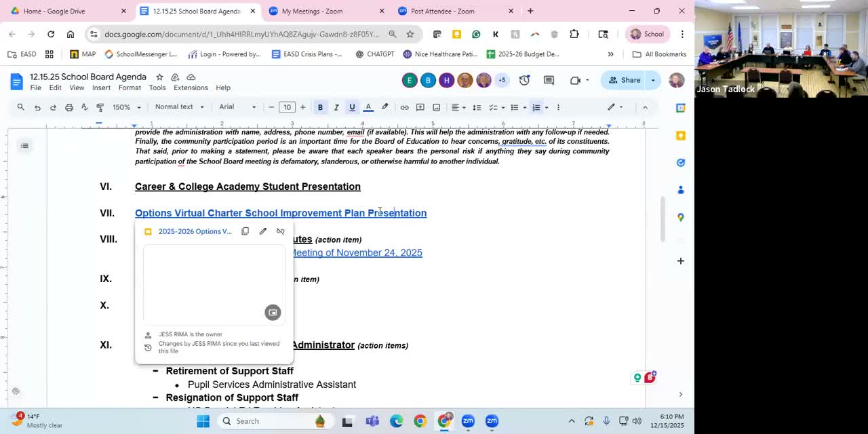The width and height of the screenshot is (868, 434).
Task: Toggle bulleted list
Action: tap(515, 107)
